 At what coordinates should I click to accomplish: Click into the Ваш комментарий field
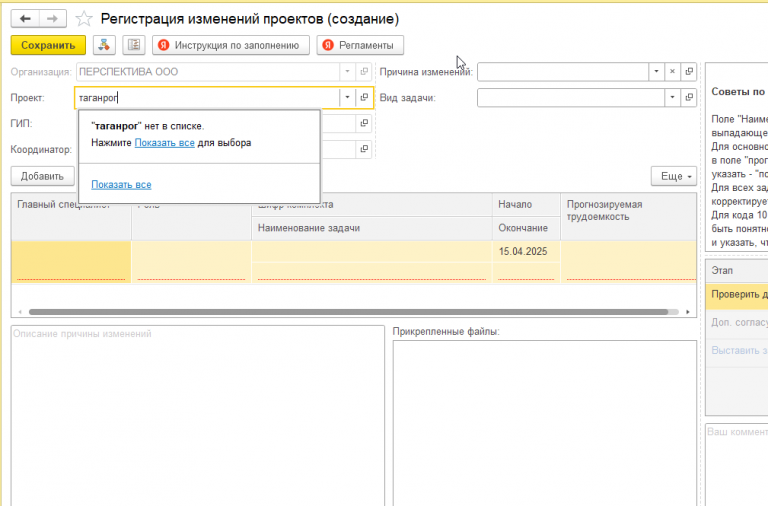737,465
